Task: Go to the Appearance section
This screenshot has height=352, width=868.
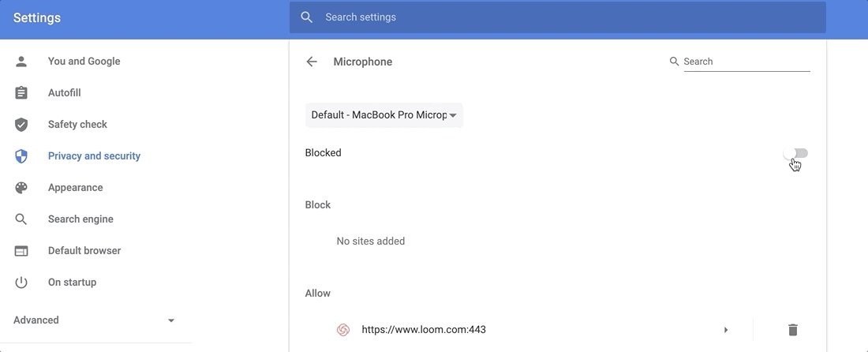Action: [x=75, y=188]
